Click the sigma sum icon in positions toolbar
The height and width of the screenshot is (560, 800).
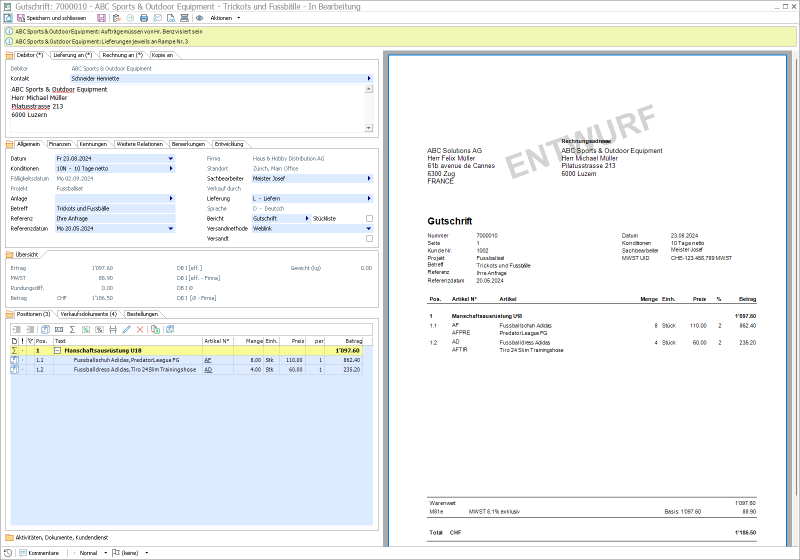pos(72,329)
